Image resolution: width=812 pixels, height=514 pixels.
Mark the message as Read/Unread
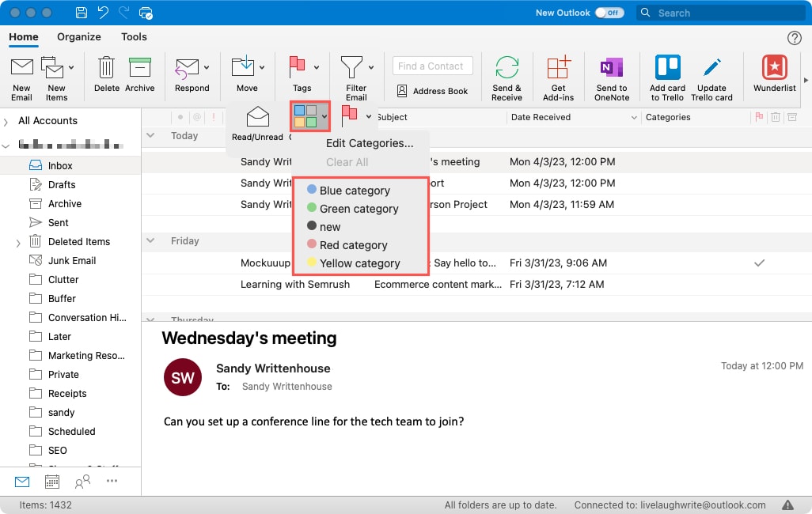[256, 123]
